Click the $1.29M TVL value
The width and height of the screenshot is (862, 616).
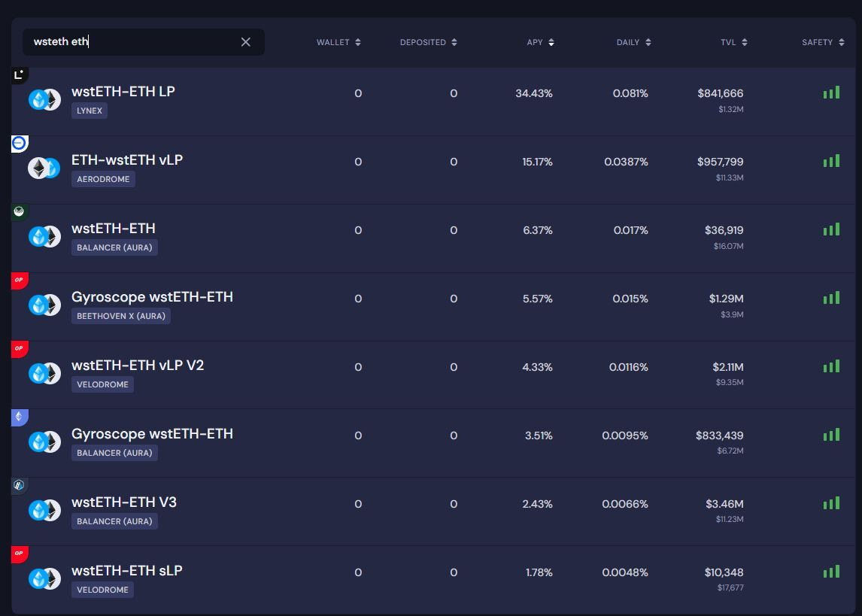point(726,299)
